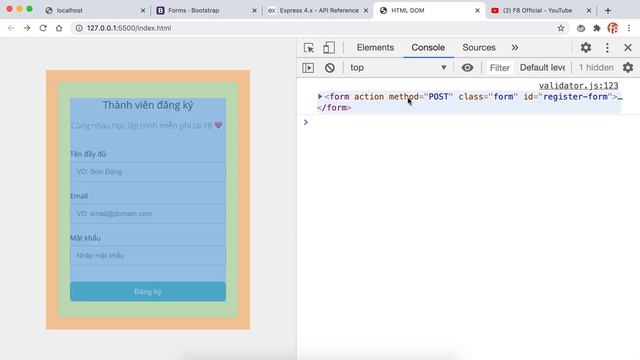Reload the page
The image size is (640, 360).
point(43,28)
